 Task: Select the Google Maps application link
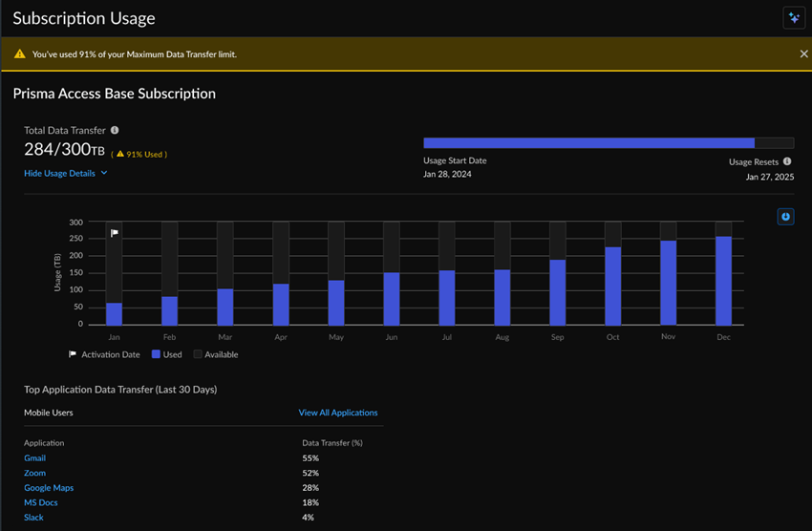click(x=49, y=488)
